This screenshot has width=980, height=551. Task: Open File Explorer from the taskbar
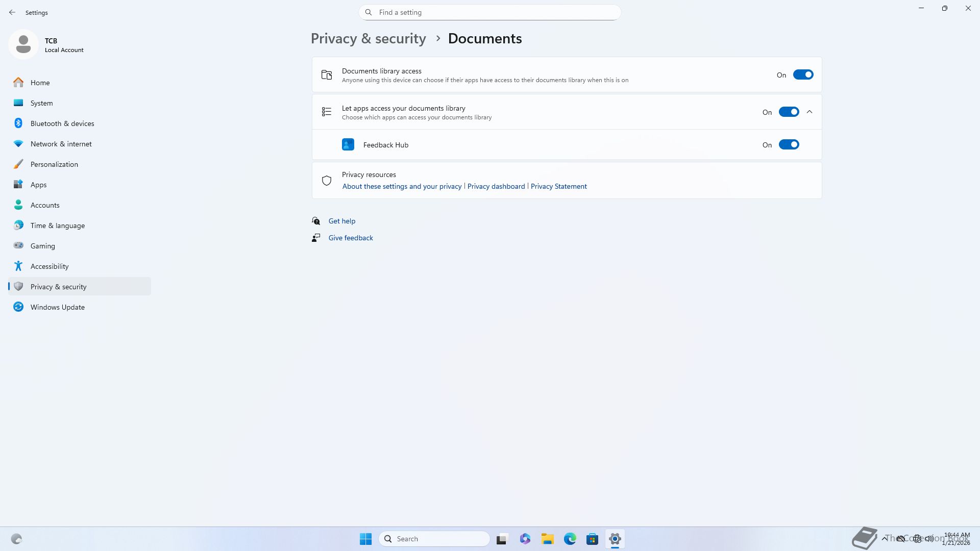click(x=547, y=539)
